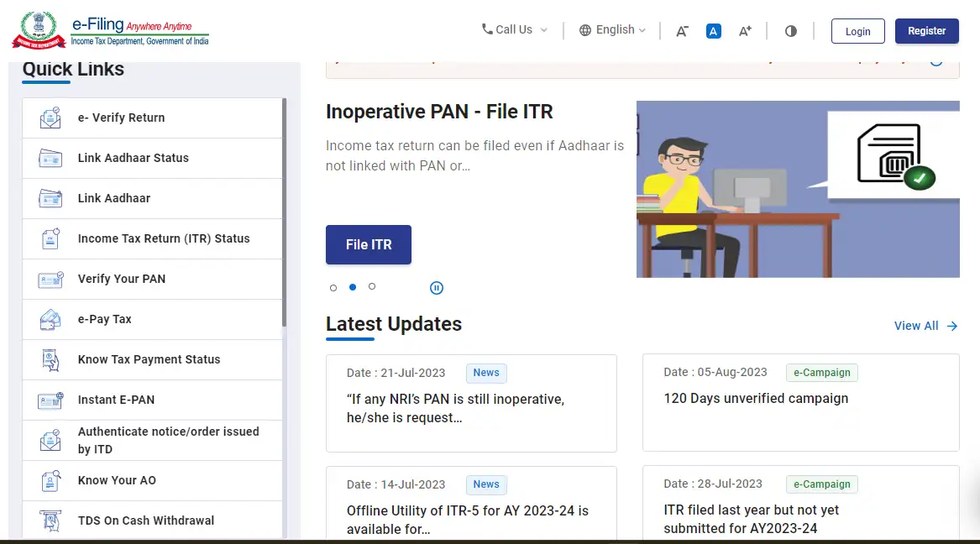Viewport: 980px width, 544px height.
Task: Toggle the dark contrast mode icon
Action: coord(790,30)
